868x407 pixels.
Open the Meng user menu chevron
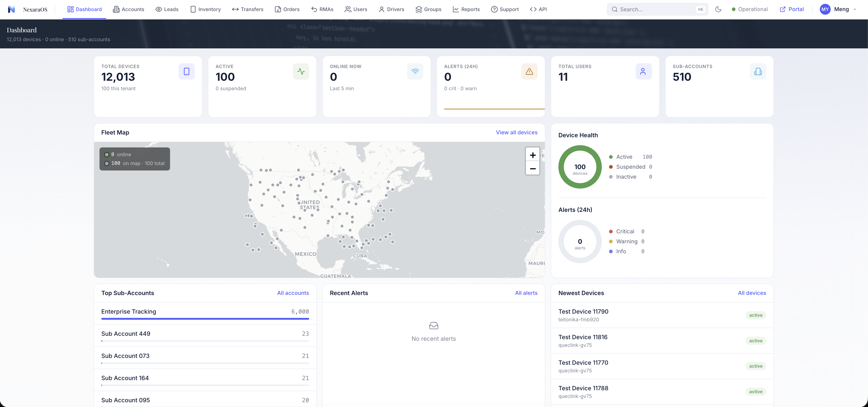pyautogui.click(x=855, y=9)
